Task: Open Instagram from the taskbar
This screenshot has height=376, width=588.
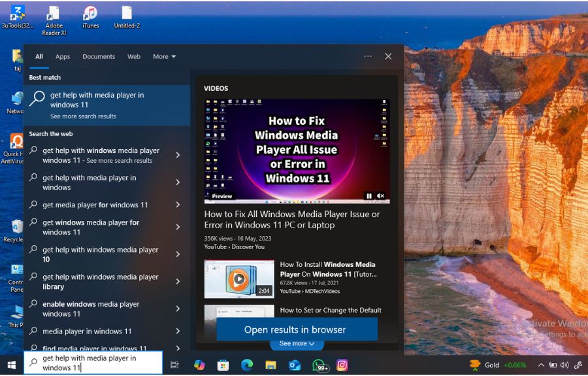Action: [x=342, y=365]
